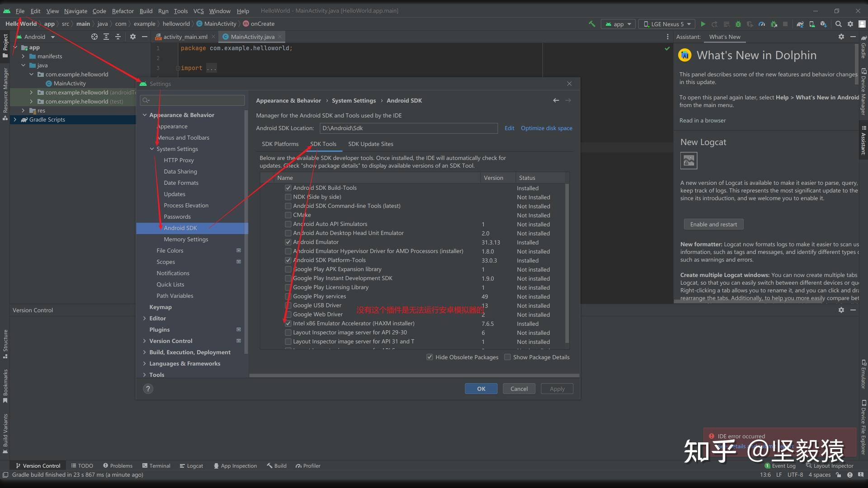Click the Optimize disk space link
The height and width of the screenshot is (488, 868).
[546, 128]
